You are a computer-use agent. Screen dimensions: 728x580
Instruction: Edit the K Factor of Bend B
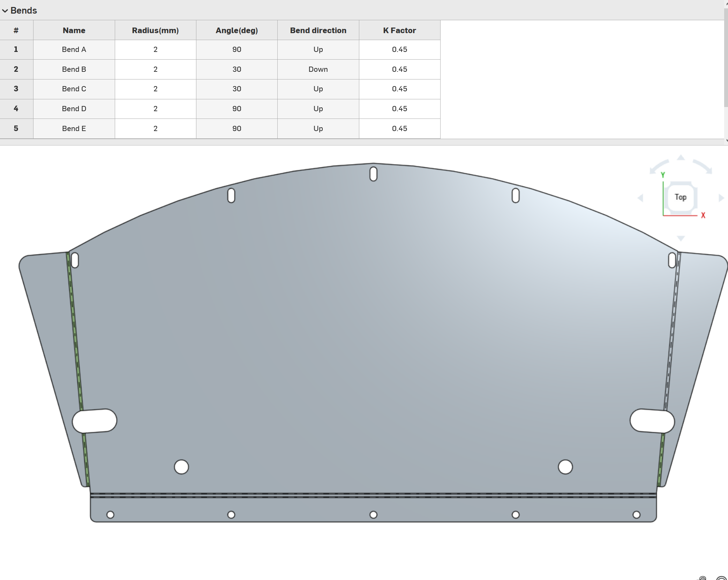coord(399,69)
